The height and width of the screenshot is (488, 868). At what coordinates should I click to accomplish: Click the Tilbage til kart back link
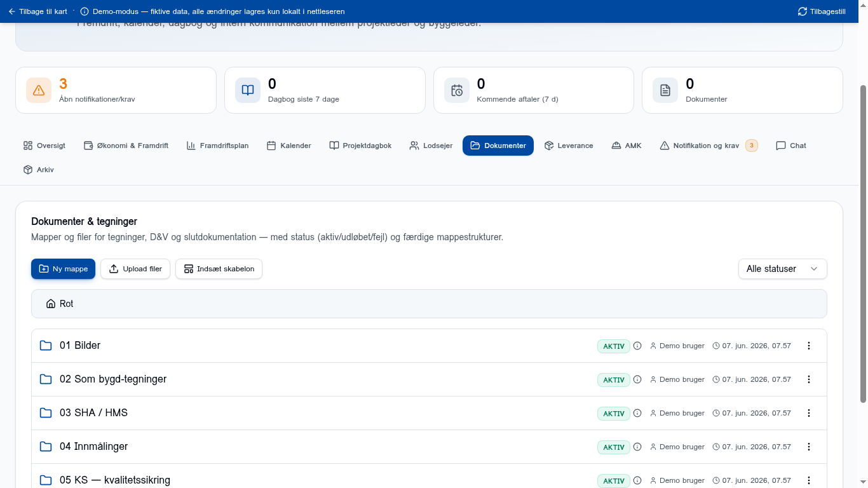[37, 11]
